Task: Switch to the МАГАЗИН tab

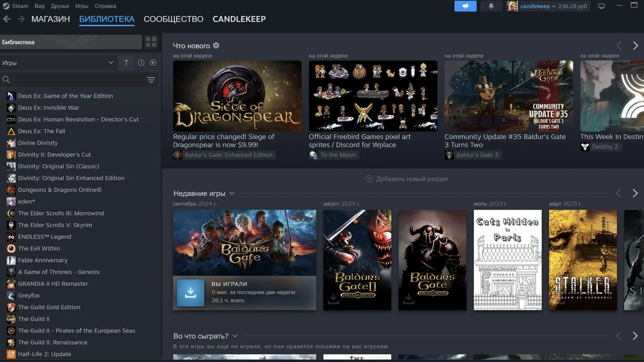Action: pyautogui.click(x=51, y=19)
